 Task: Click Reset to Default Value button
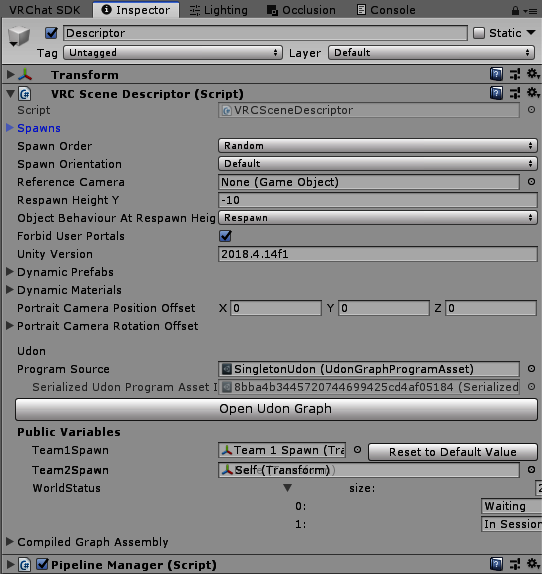coord(452,452)
